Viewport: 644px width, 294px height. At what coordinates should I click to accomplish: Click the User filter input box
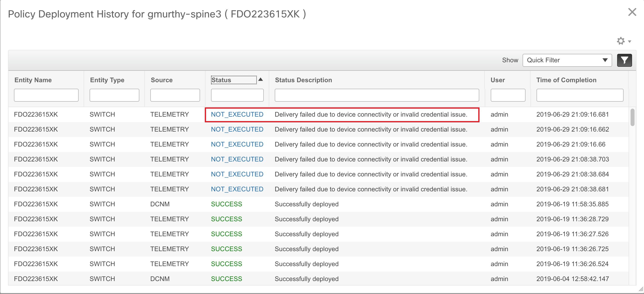tap(508, 95)
